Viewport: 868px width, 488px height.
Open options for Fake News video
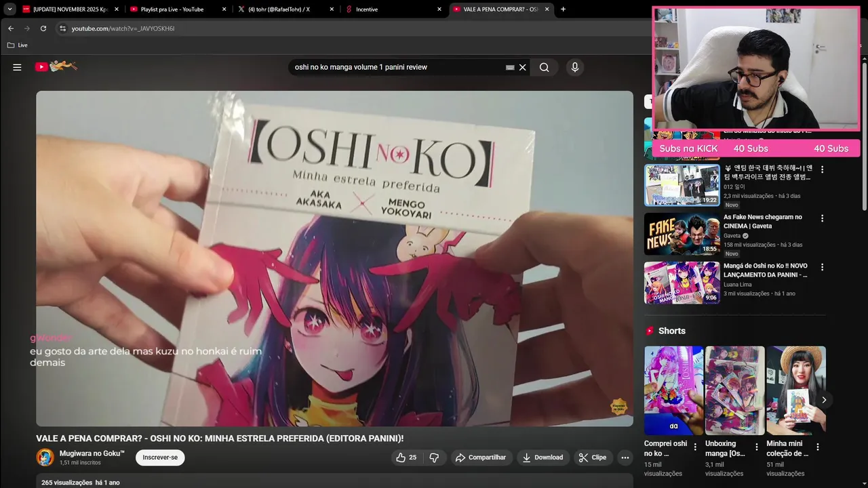[x=822, y=218]
